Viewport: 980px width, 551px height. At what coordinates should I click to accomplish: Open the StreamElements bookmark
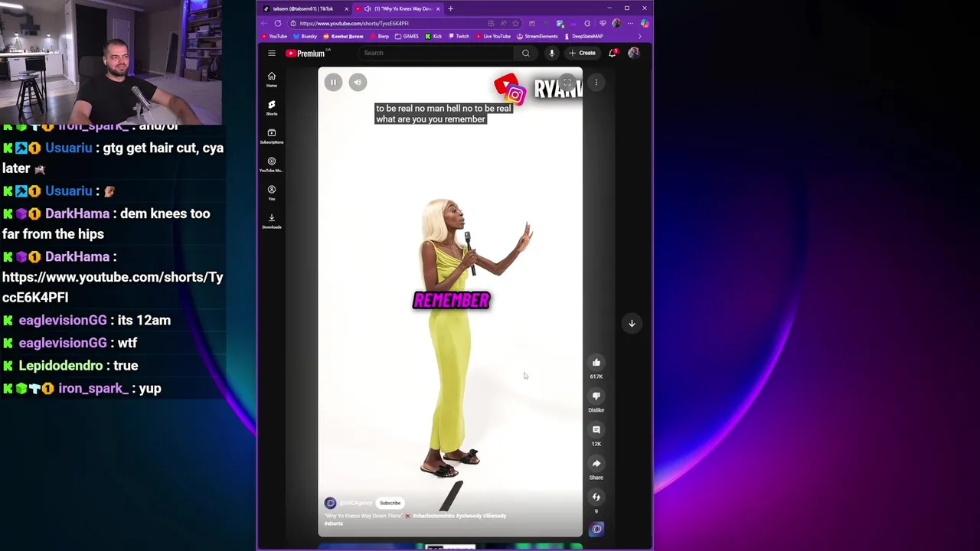[x=537, y=36]
